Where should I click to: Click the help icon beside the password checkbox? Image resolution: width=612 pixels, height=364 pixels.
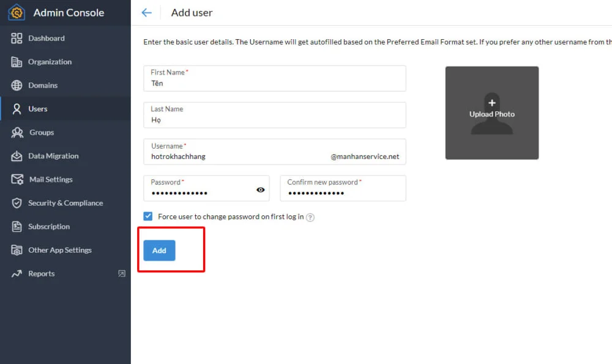click(x=310, y=217)
